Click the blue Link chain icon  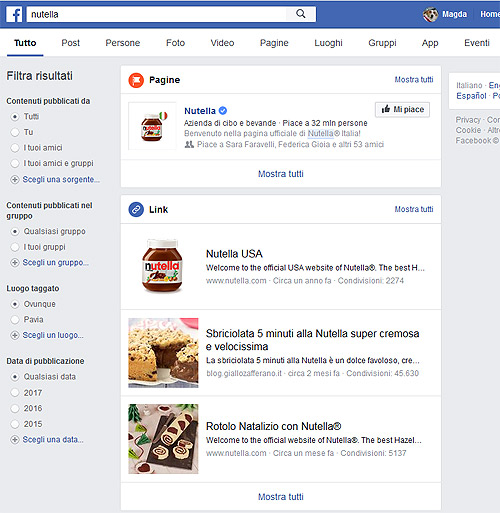[x=136, y=209]
